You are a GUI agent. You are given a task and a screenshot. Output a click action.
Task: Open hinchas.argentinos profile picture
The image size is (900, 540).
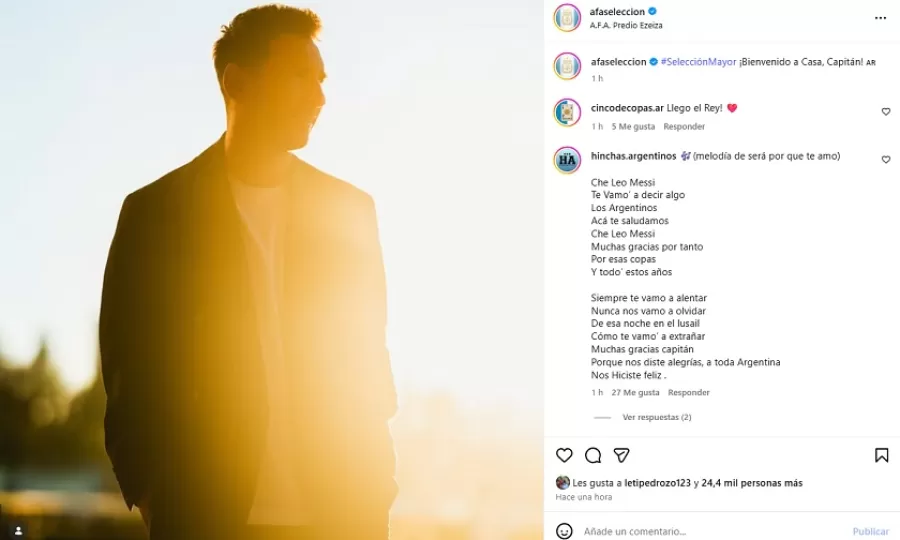[x=567, y=160]
